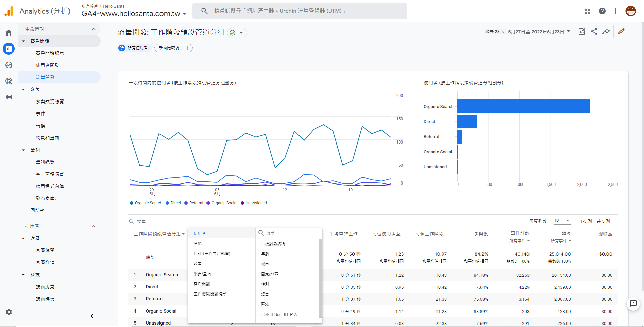Click the 所有帳戶 breadcrumb link
Viewport: 644px width, 327px height.
(x=89, y=6)
